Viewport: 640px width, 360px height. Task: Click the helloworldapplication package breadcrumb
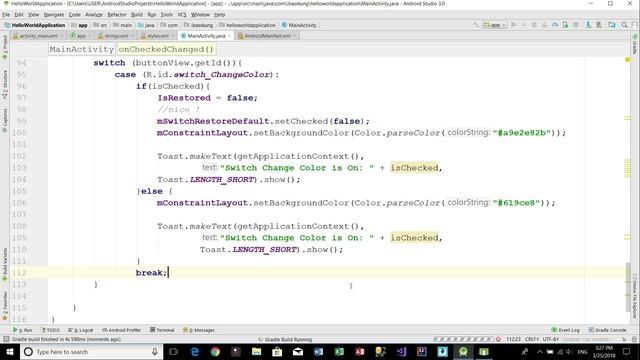point(247,25)
